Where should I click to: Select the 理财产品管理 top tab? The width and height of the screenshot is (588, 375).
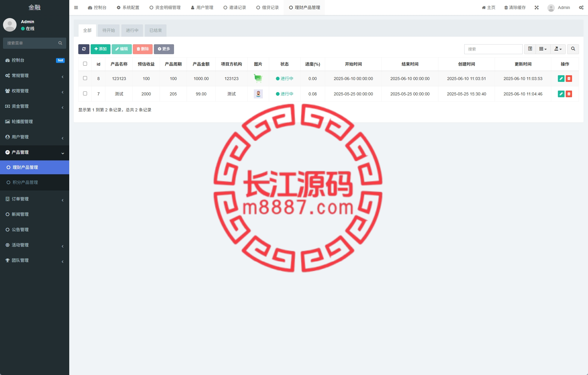[304, 8]
